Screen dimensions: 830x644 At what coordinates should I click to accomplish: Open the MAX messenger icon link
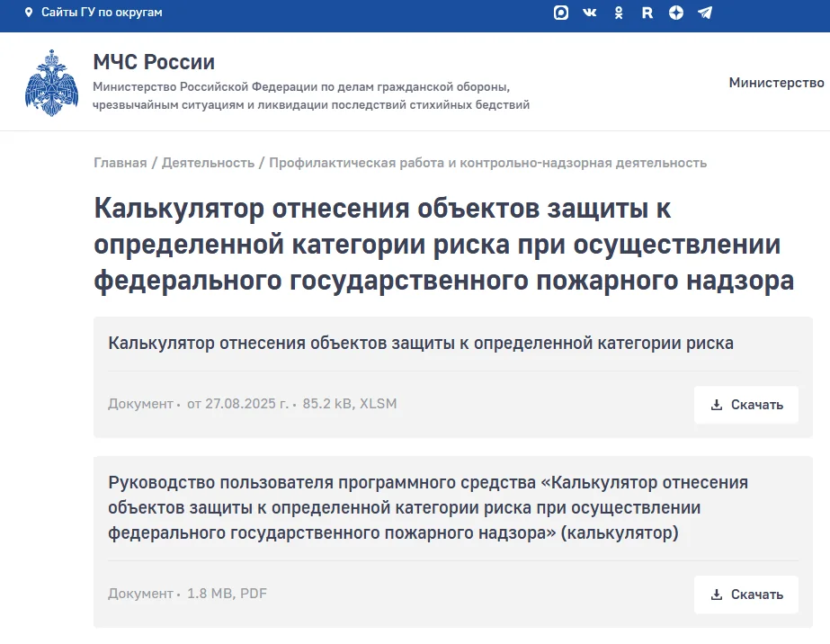point(561,13)
